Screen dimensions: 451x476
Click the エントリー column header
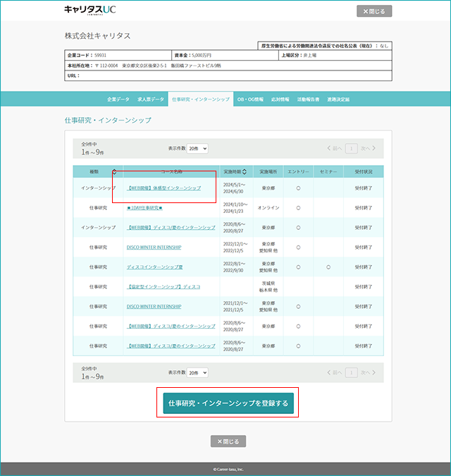[299, 172]
